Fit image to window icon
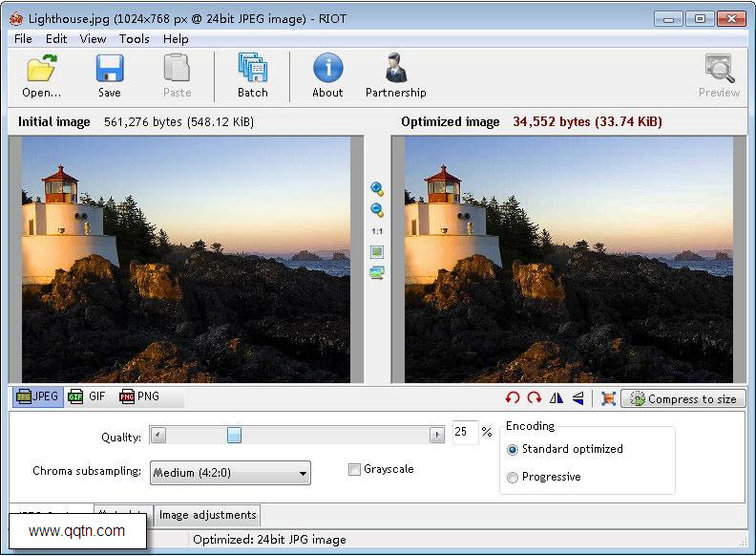This screenshot has width=756, height=556. click(377, 251)
